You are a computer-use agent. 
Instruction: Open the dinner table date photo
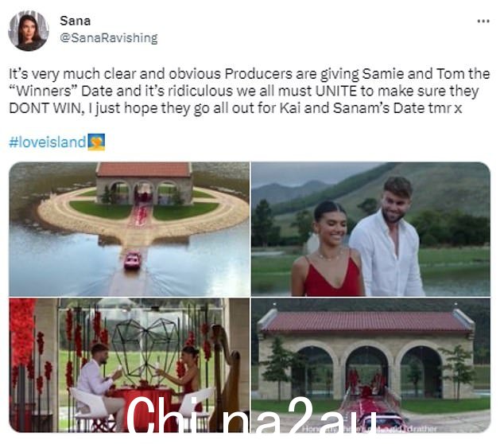(130, 365)
